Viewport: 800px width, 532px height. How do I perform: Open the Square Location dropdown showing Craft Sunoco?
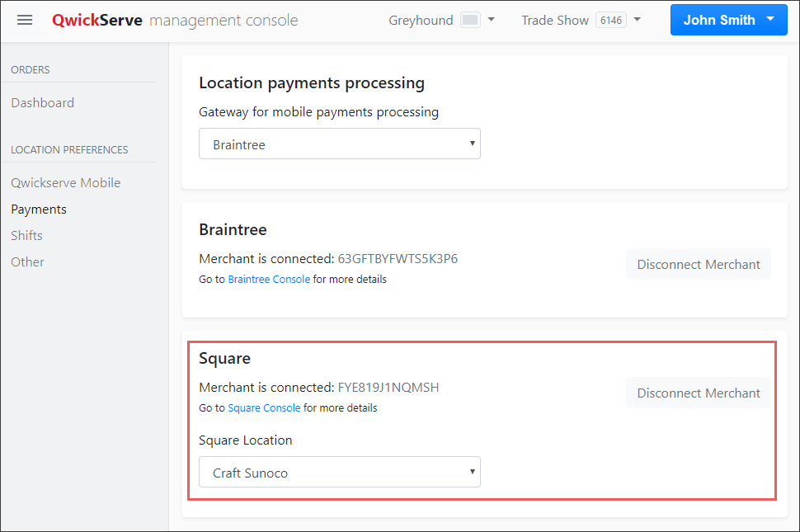[x=339, y=472]
